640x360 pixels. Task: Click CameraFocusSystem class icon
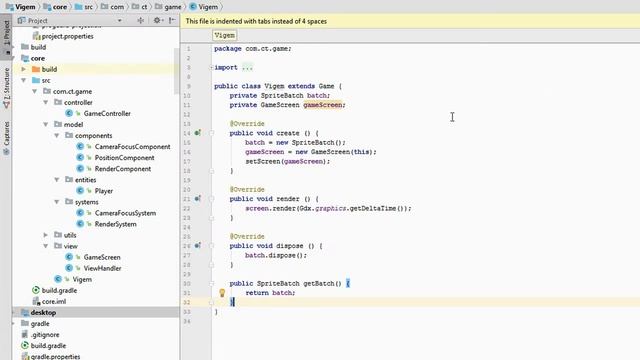(80, 213)
